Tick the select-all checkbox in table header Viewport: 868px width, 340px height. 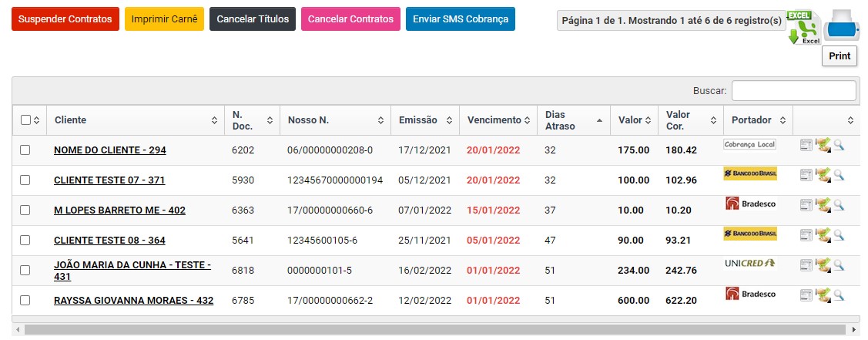[25, 120]
